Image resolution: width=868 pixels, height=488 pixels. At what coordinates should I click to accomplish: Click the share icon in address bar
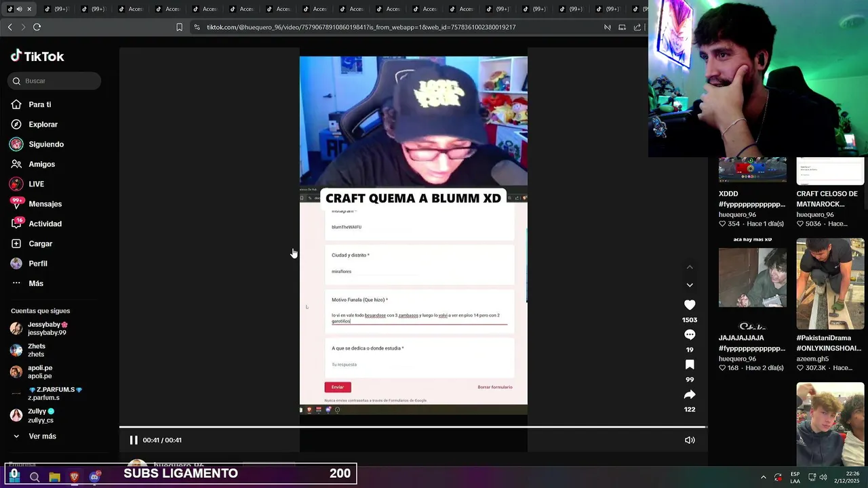(x=637, y=27)
